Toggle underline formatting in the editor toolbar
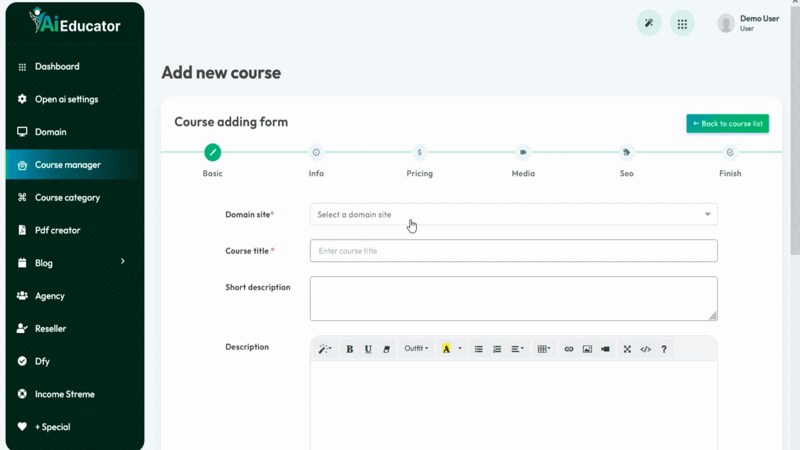The image size is (800, 450). pos(368,349)
